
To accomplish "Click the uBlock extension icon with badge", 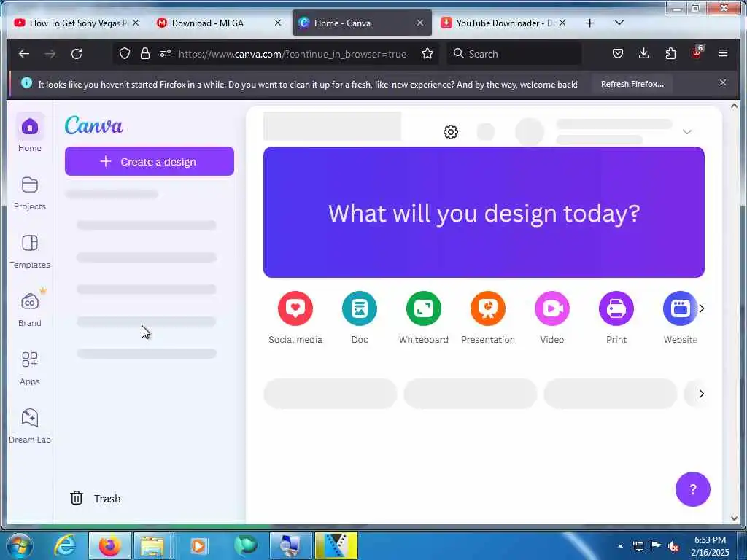I will [x=697, y=52].
